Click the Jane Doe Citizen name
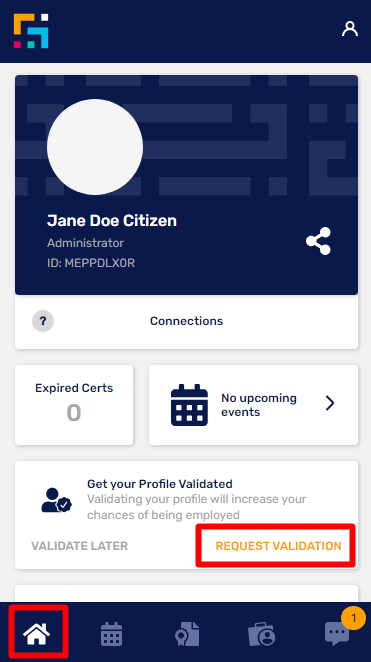This screenshot has height=662, width=371. [112, 221]
